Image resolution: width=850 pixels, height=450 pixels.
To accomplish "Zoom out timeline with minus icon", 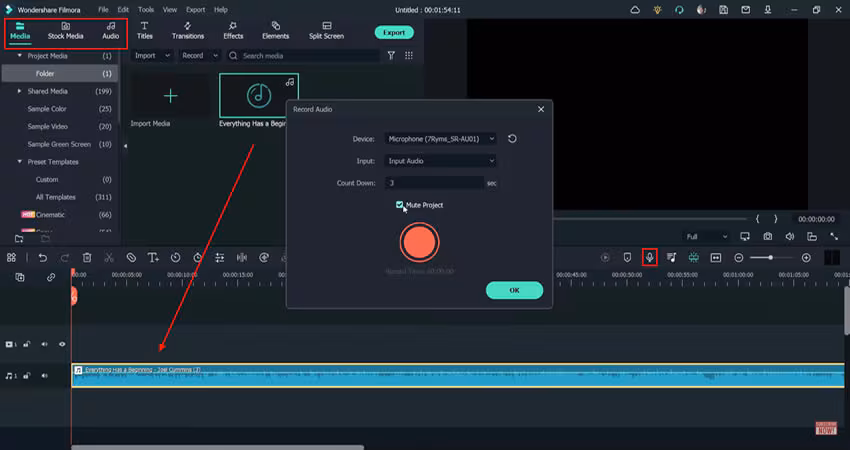I will pyautogui.click(x=738, y=258).
